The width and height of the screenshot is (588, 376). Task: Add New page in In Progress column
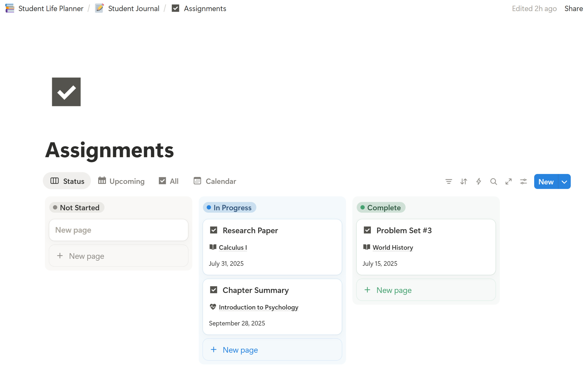click(272, 349)
